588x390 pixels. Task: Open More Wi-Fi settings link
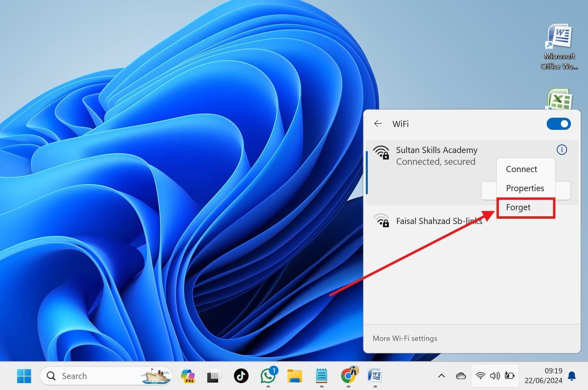point(405,338)
